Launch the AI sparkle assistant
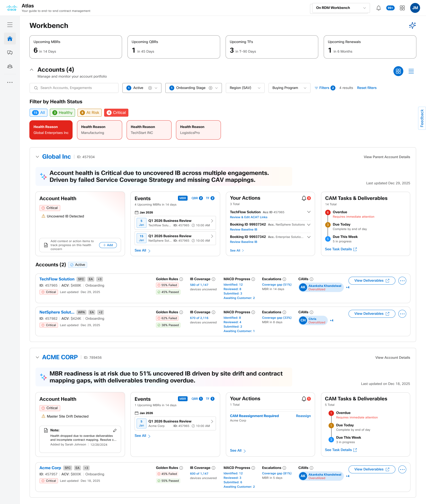 click(412, 25)
